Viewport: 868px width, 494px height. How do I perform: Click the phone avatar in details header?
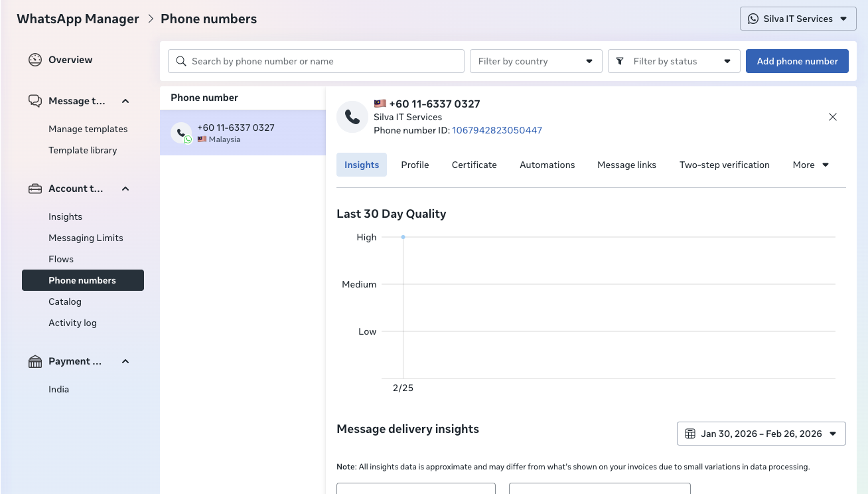coord(352,117)
